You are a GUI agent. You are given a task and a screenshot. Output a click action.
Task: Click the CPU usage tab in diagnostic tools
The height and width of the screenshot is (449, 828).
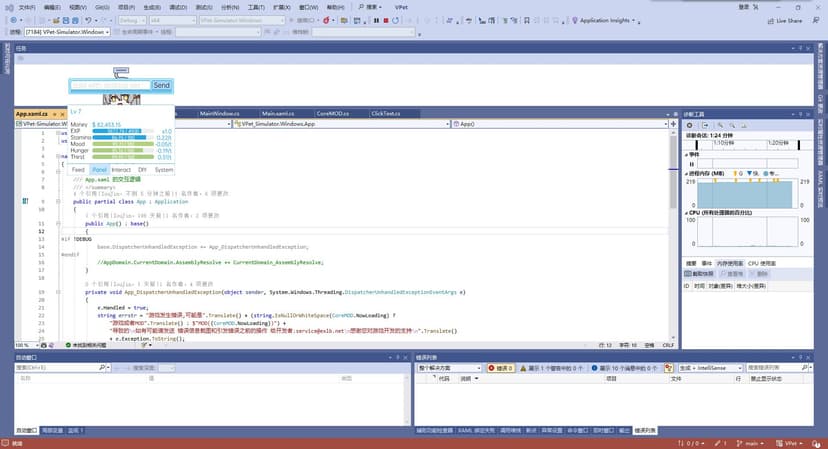(x=761, y=263)
